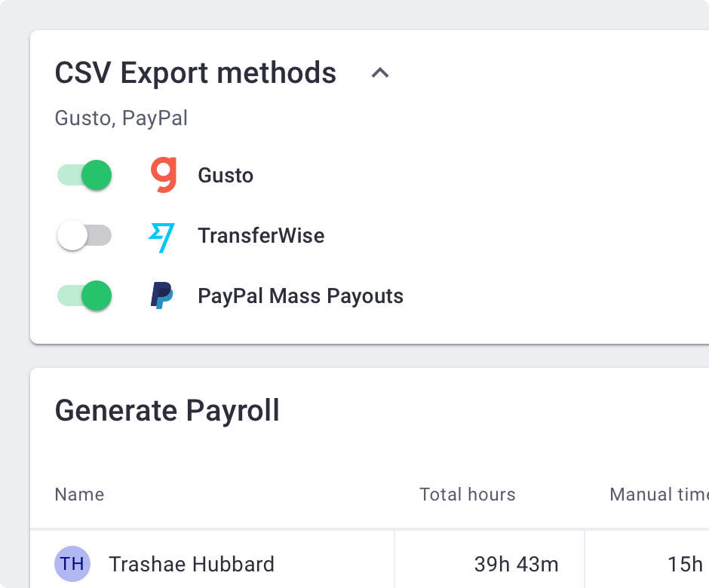This screenshot has width=709, height=588.
Task: Turn off the PayPal Mass Payouts toggle
Action: (84, 296)
